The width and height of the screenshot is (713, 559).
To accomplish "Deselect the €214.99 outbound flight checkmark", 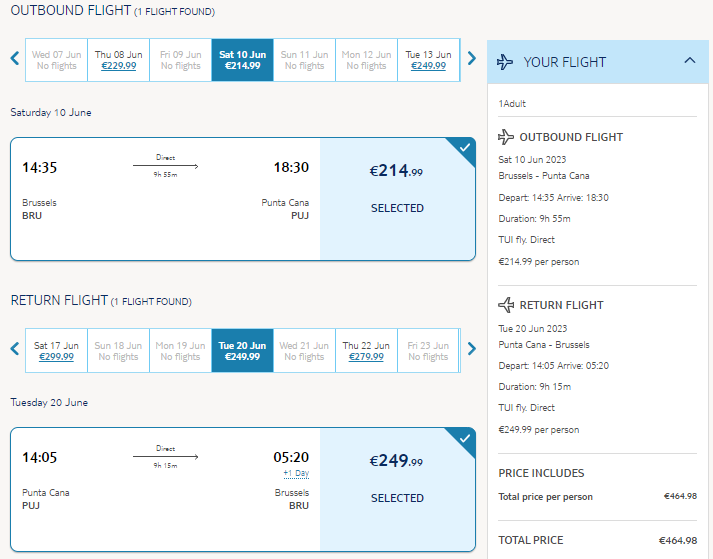I will tap(464, 148).
